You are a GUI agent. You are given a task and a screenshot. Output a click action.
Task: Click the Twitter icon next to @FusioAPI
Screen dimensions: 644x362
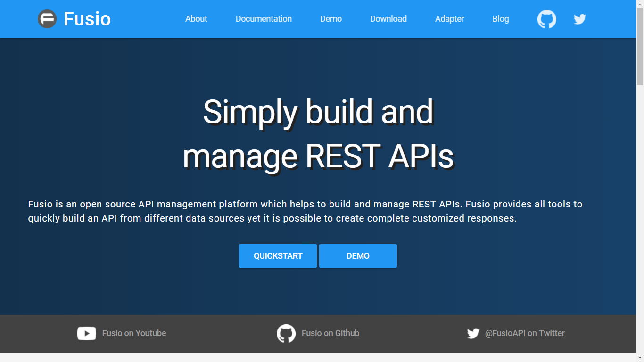point(473,333)
